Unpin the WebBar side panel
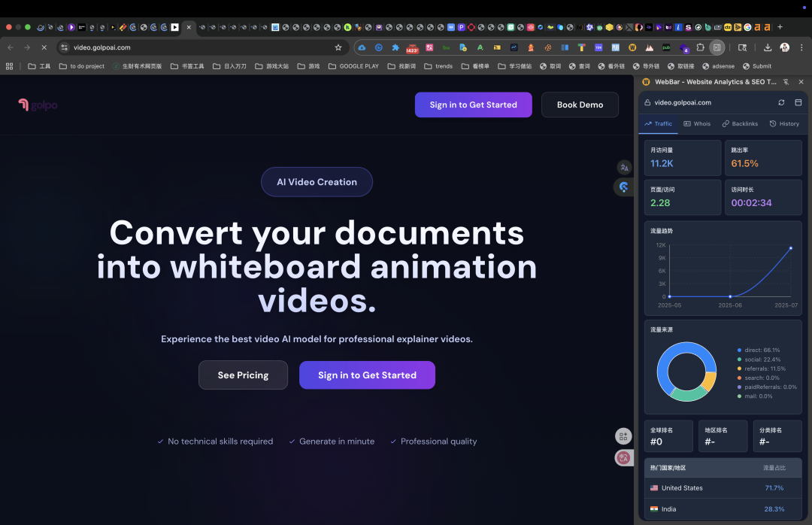The width and height of the screenshot is (812, 525). pos(786,82)
